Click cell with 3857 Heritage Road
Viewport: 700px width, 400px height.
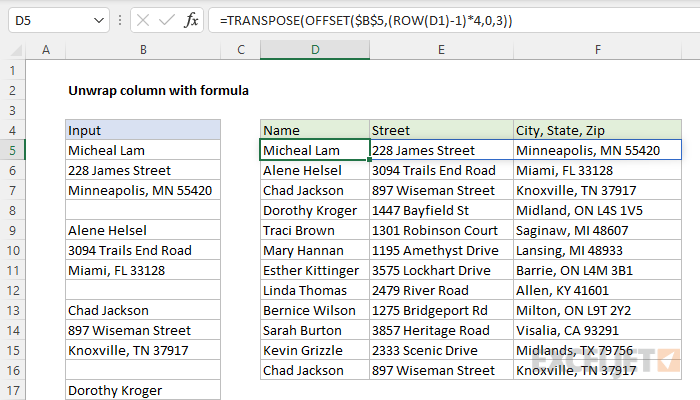(x=442, y=330)
